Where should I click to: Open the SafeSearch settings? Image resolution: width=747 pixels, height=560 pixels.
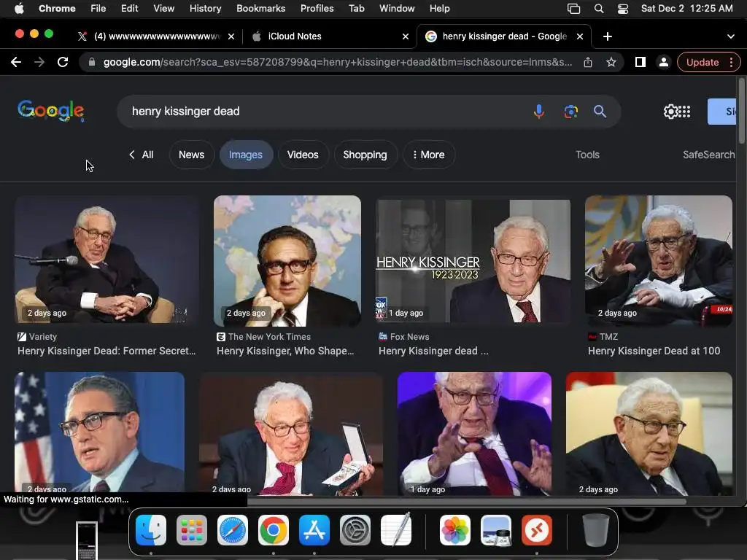click(709, 155)
